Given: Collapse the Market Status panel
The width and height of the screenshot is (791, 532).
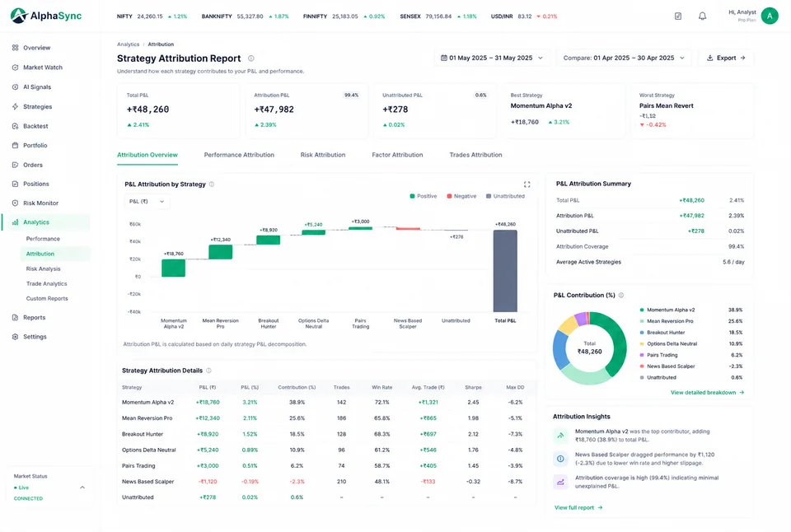Looking at the screenshot, I should pos(82,488).
